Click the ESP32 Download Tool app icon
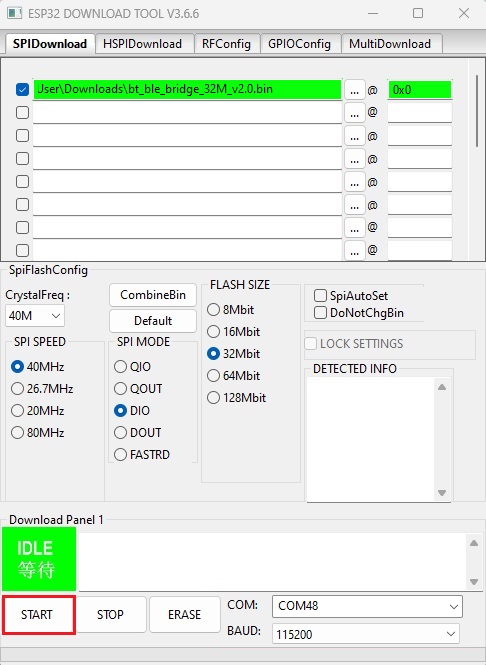This screenshot has height=665, width=486. point(14,13)
